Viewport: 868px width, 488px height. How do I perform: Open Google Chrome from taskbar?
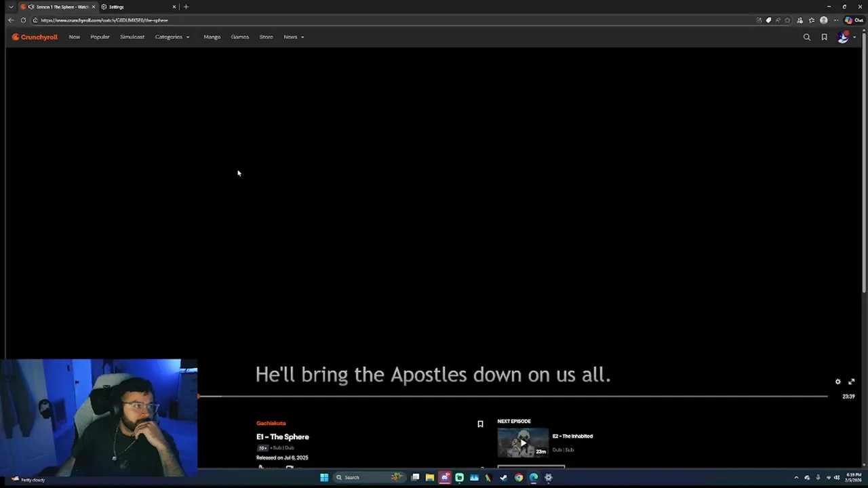(519, 478)
